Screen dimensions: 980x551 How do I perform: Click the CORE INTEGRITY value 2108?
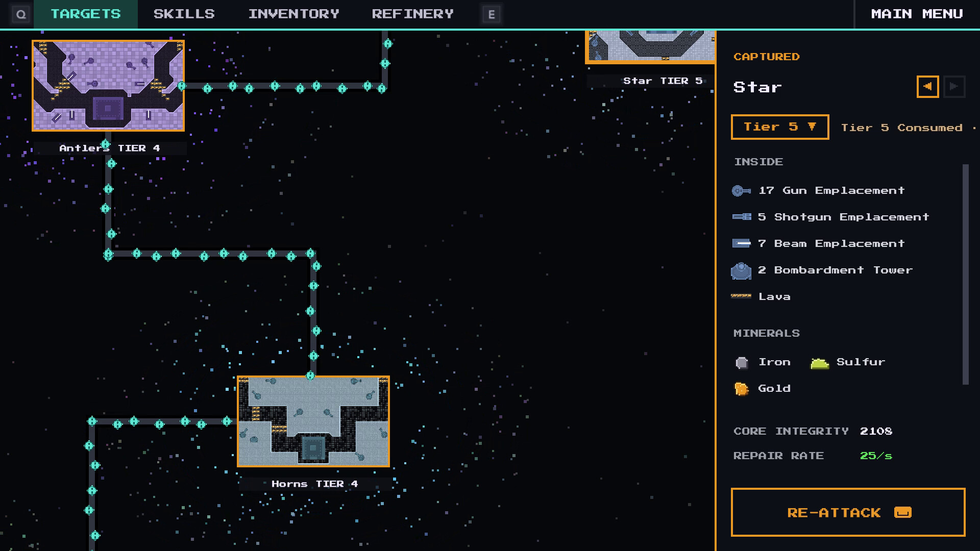point(876,431)
